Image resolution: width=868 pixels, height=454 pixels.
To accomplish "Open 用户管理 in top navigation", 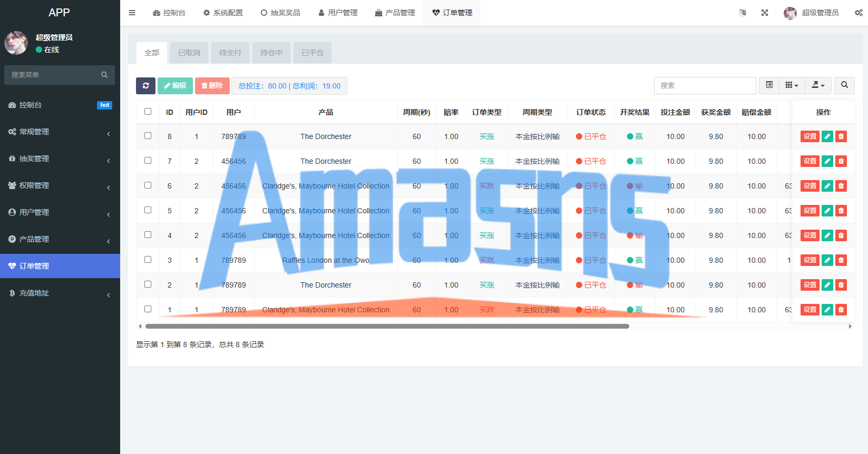I will [x=338, y=13].
